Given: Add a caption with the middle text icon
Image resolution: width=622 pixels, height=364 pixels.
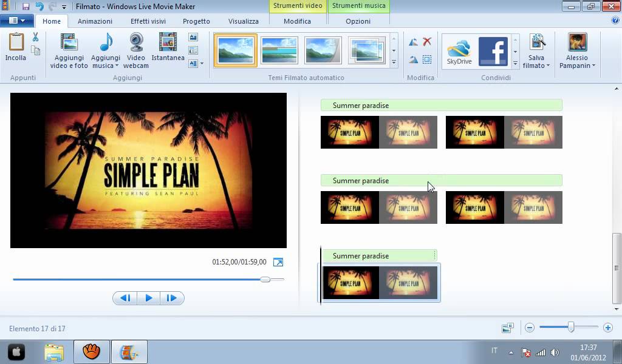Looking at the screenshot, I should pos(193,50).
